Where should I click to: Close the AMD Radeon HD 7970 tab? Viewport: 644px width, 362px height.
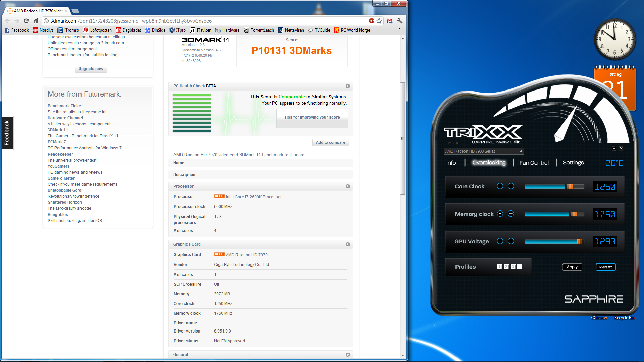pyautogui.click(x=66, y=11)
